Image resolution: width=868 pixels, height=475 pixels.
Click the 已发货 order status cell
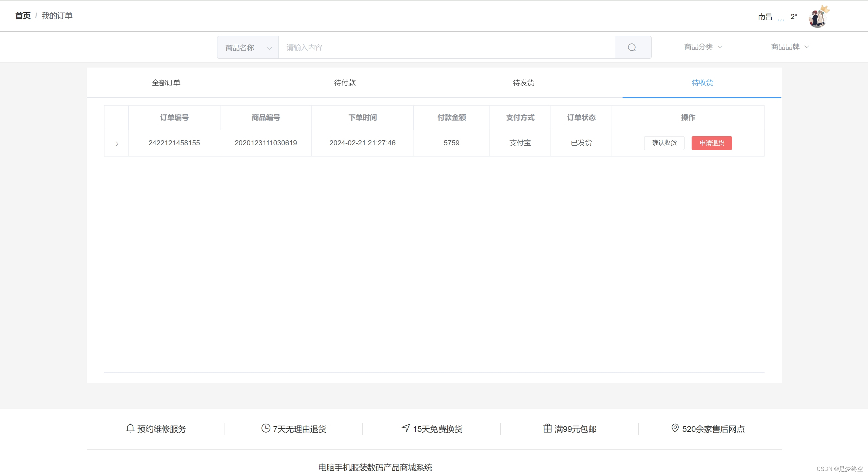point(581,143)
